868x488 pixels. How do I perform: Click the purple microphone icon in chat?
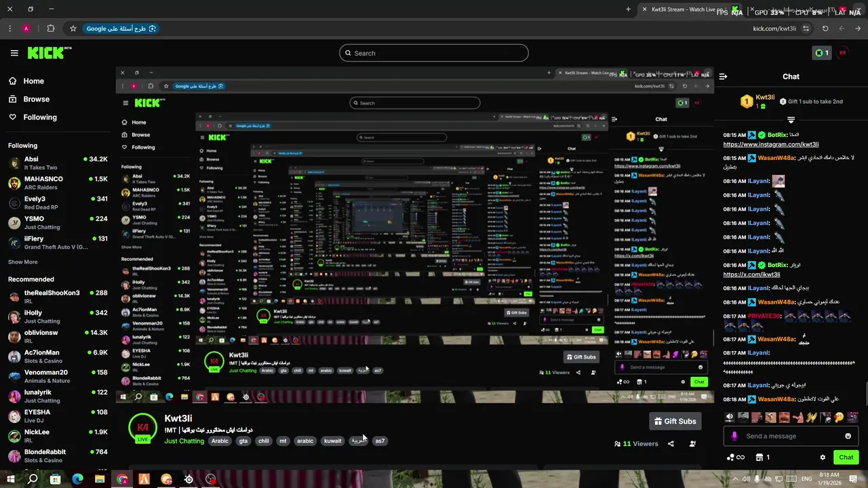[x=734, y=436]
